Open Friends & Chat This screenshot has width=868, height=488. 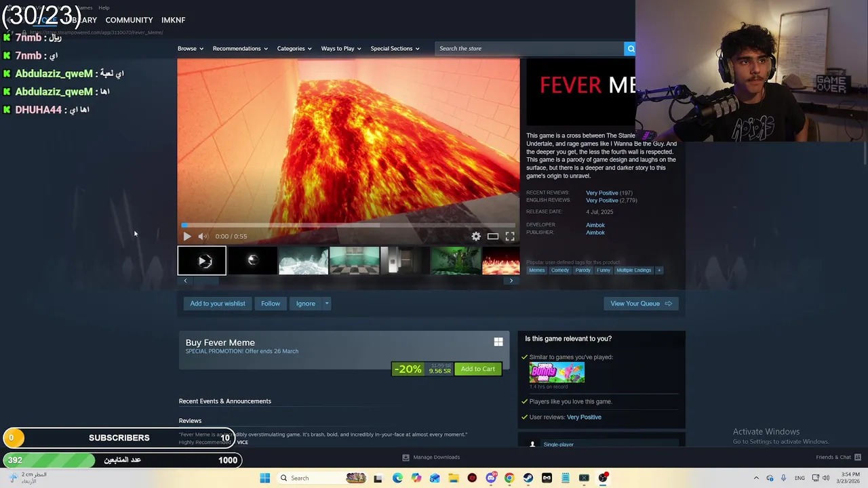pos(839,457)
